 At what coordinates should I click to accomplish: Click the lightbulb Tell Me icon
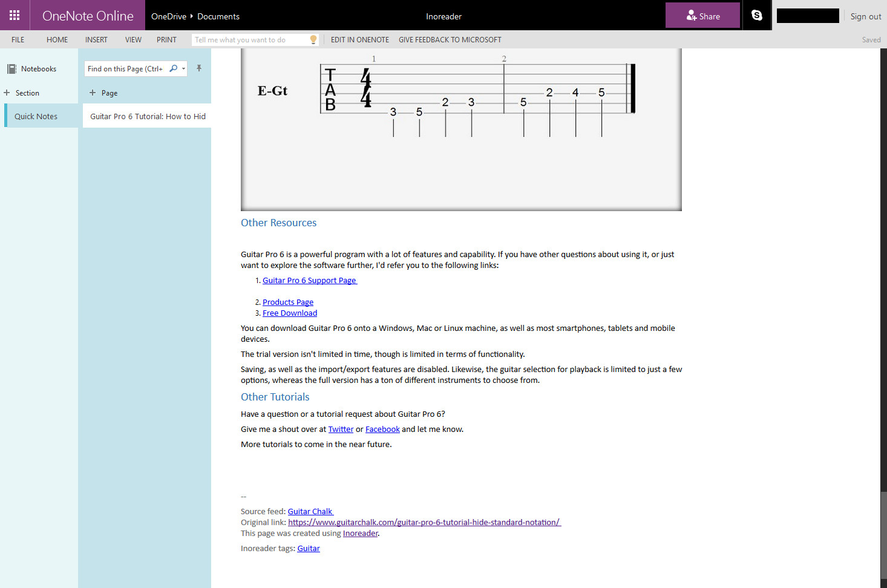pyautogui.click(x=313, y=39)
